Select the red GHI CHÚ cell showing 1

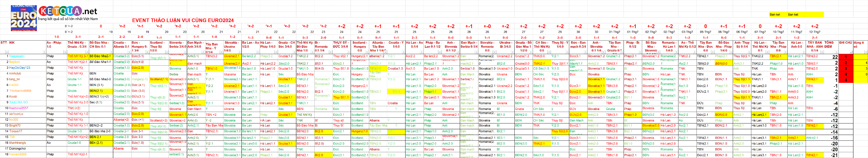pos(846,57)
